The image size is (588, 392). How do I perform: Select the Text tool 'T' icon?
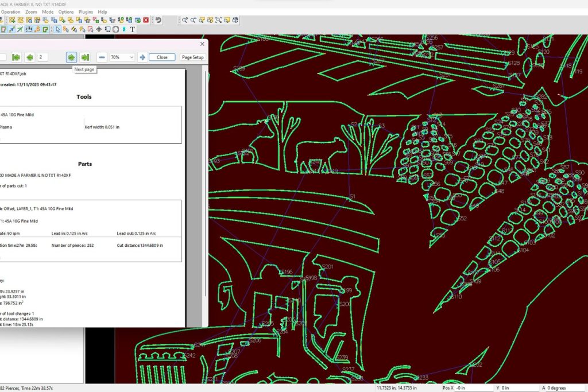click(x=133, y=29)
